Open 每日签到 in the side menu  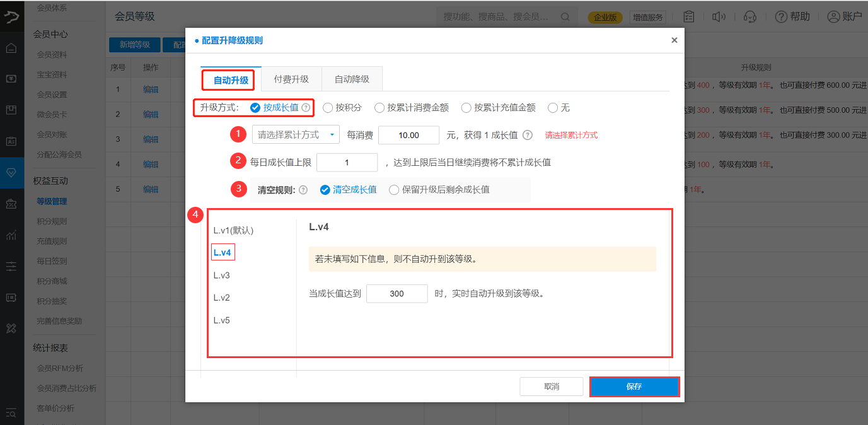[52, 261]
